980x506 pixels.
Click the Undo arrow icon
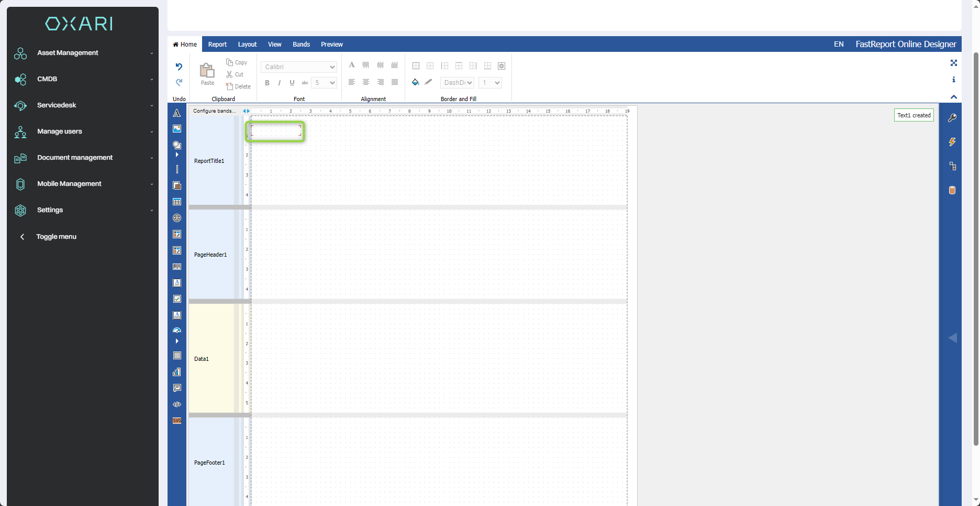coord(179,67)
